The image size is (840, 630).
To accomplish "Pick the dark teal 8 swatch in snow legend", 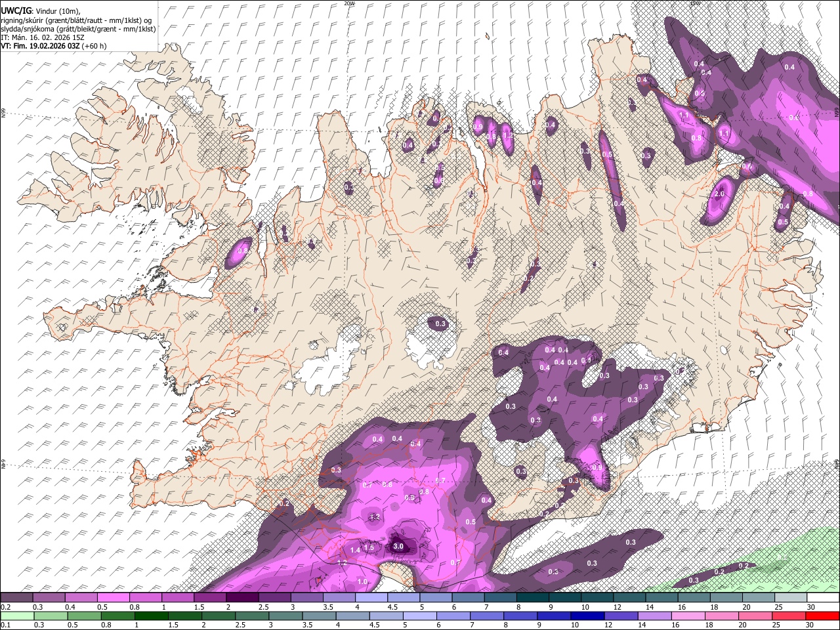I will [533, 598].
